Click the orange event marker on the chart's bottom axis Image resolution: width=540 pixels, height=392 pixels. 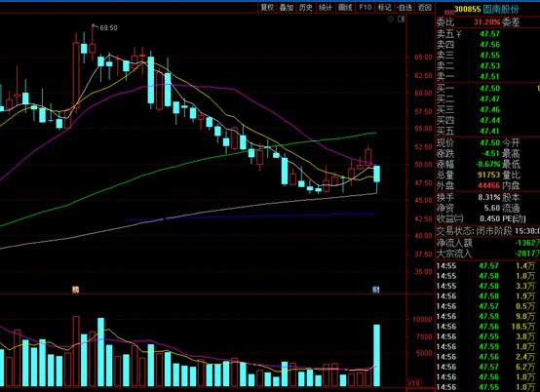pyautogui.click(x=75, y=290)
